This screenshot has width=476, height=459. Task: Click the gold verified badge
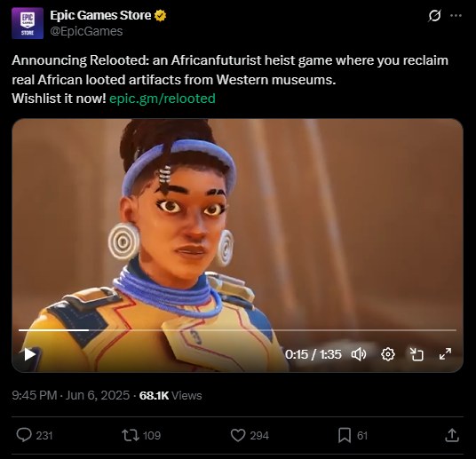click(160, 15)
